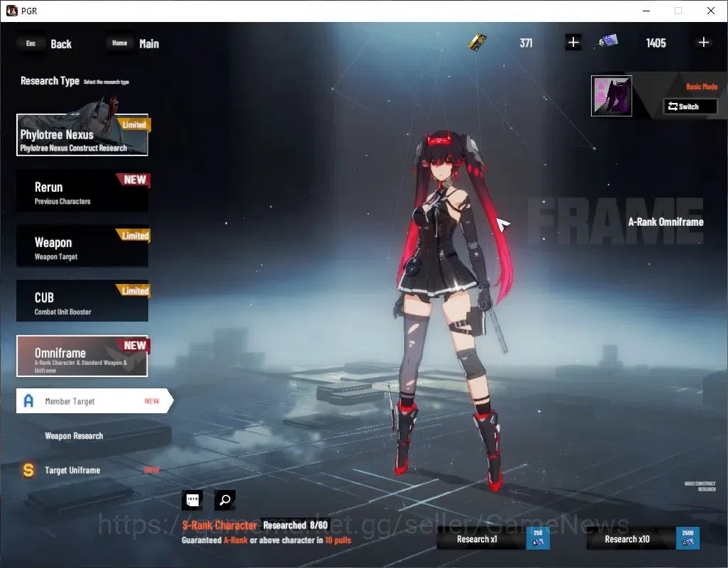
Task: Switch the Basic Mode research mode
Action: click(690, 106)
